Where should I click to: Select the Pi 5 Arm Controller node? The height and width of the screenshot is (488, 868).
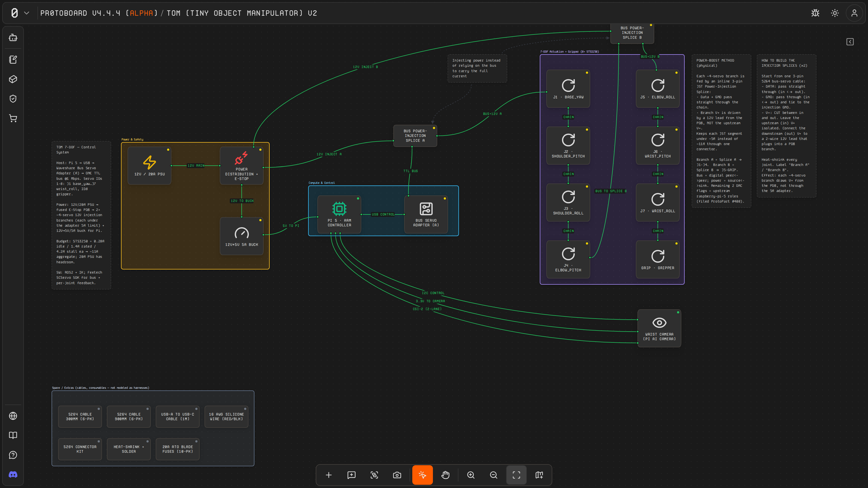coord(339,214)
